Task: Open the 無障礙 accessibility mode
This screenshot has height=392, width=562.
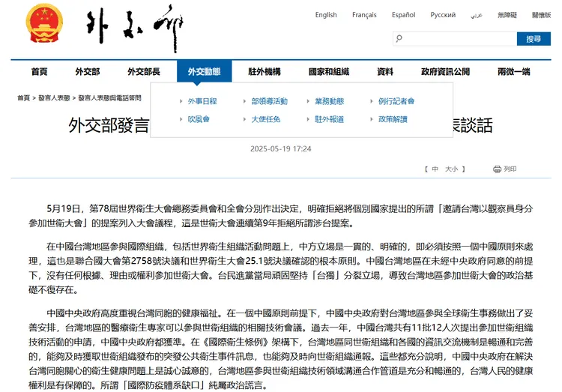Action: tap(507, 15)
